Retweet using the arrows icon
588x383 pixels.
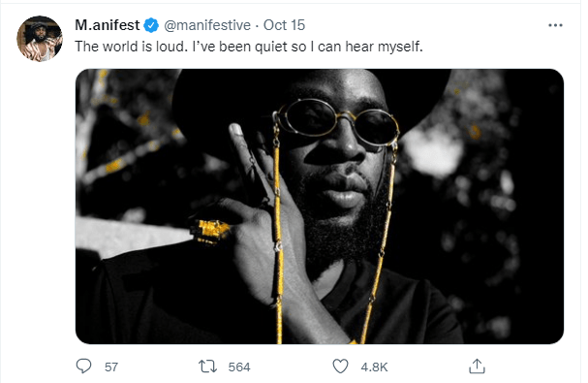pos(207,367)
